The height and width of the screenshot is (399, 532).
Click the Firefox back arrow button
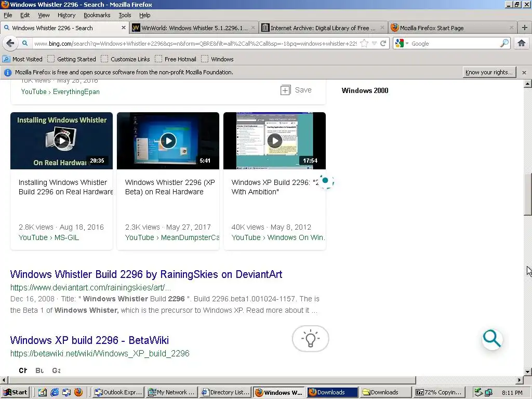click(10, 44)
